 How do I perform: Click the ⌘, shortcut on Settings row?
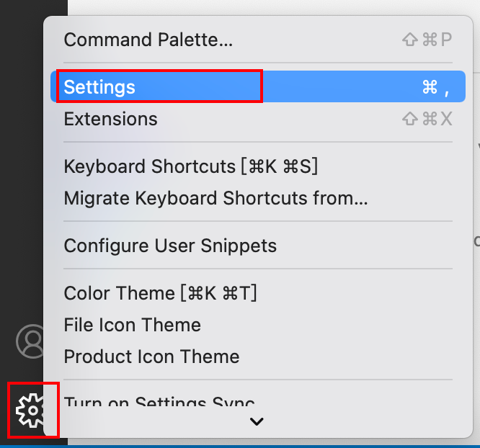click(x=435, y=87)
